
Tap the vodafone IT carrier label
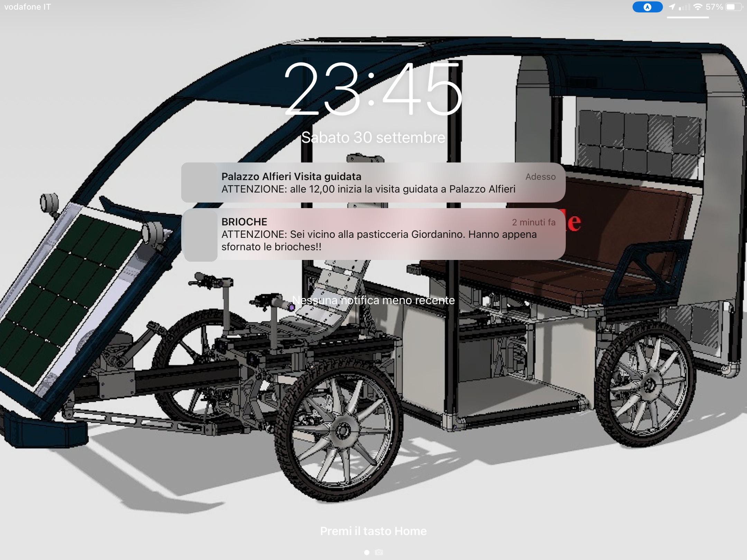28,7
